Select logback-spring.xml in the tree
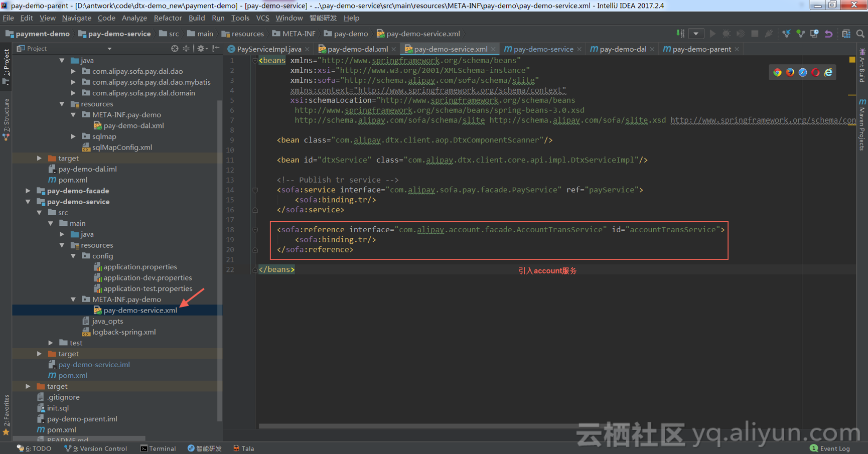The height and width of the screenshot is (454, 868). coord(124,332)
